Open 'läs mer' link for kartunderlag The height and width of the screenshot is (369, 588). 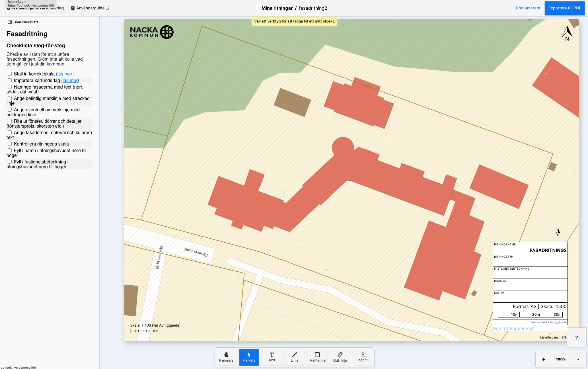tap(70, 80)
